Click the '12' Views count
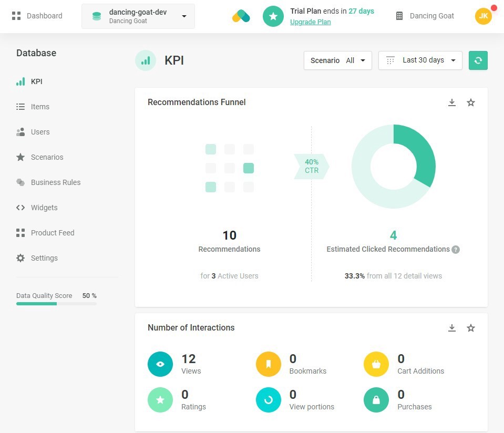 [x=189, y=359]
